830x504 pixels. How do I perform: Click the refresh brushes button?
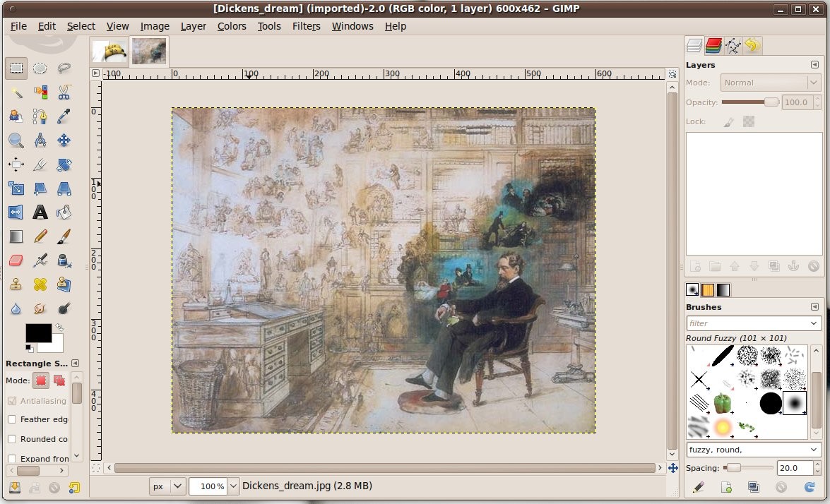point(810,487)
